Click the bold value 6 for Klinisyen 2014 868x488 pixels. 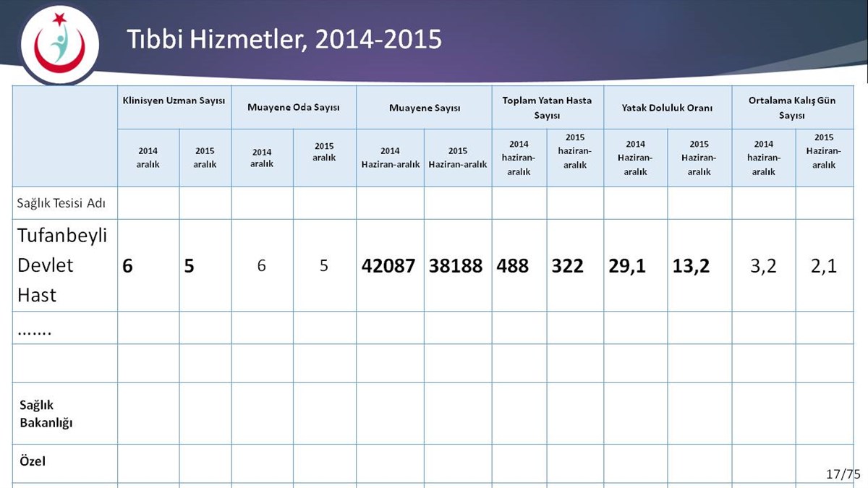tap(128, 265)
